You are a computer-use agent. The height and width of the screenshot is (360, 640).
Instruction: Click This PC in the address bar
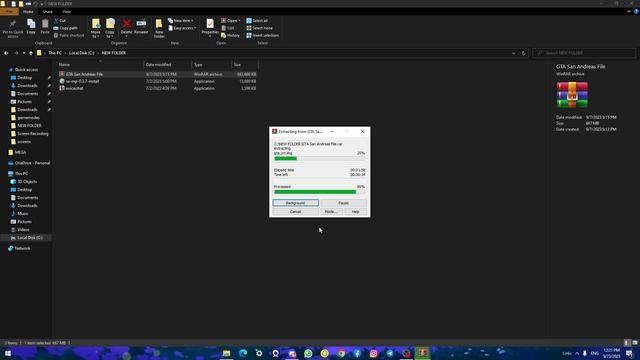pos(55,53)
